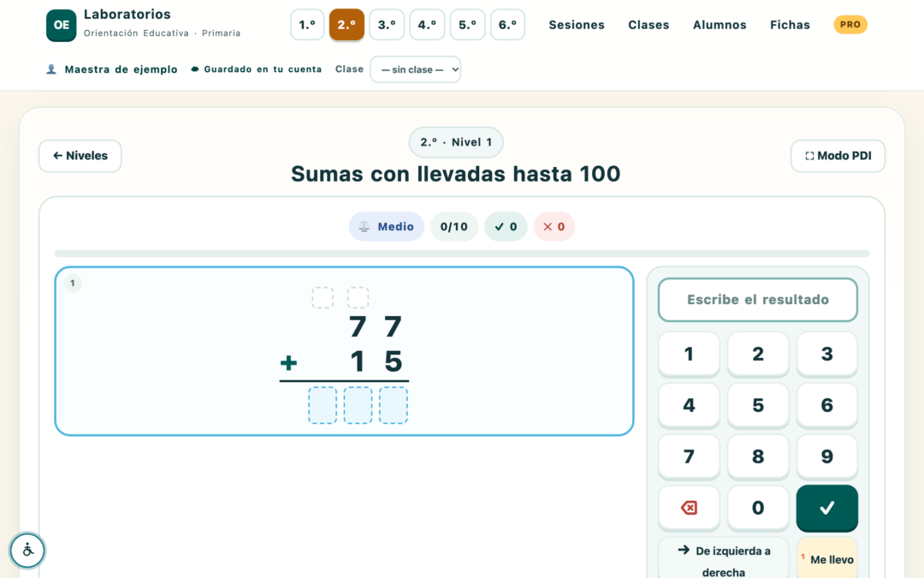This screenshot has width=924, height=578.
Task: Toggle De izquierda a derecha direction
Action: coord(723,558)
